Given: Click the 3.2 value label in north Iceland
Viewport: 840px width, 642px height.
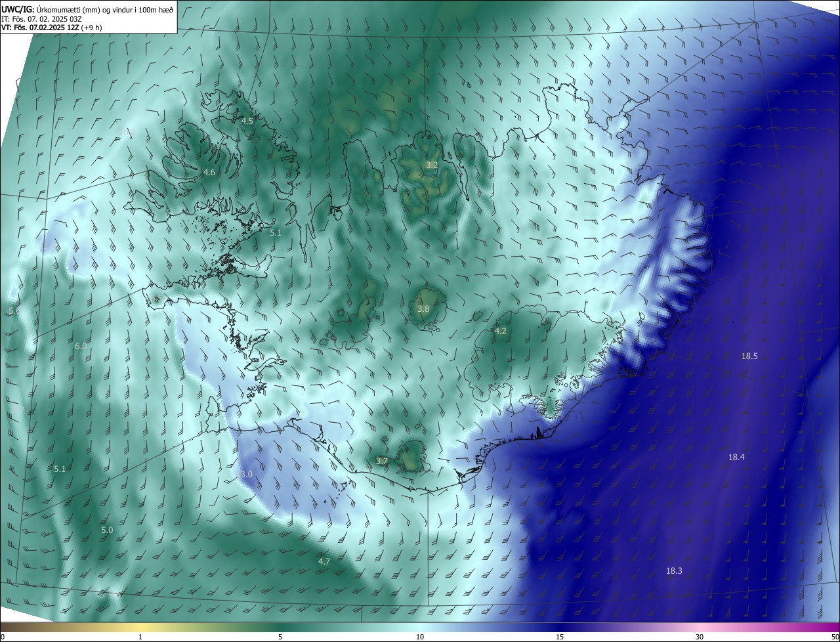Looking at the screenshot, I should click(x=431, y=165).
